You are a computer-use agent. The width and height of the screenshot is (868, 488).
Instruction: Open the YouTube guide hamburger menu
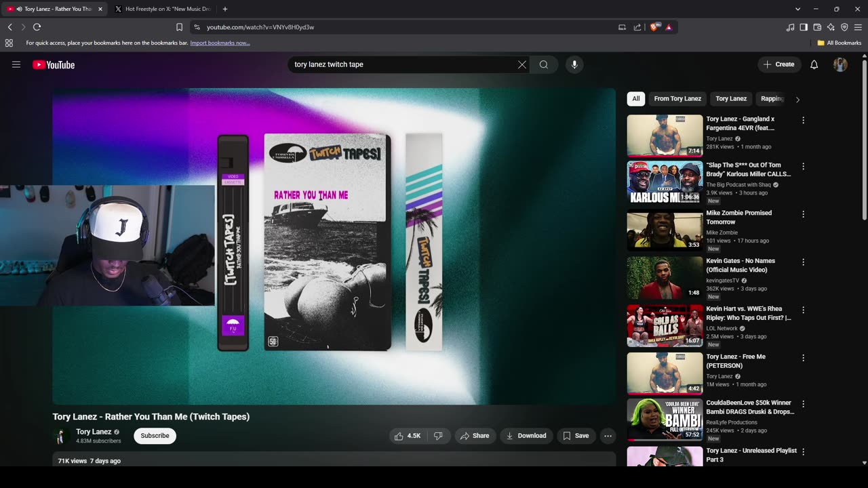(x=16, y=64)
